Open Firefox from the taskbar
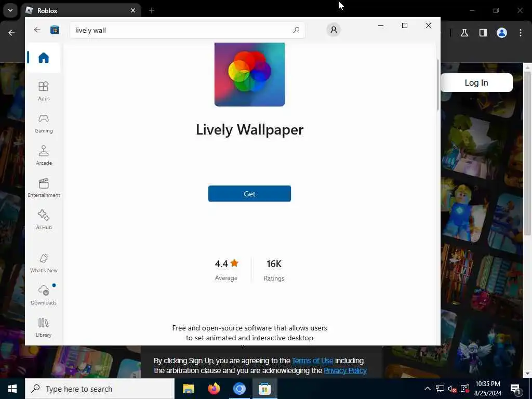Image resolution: width=532 pixels, height=399 pixels. pos(214,389)
